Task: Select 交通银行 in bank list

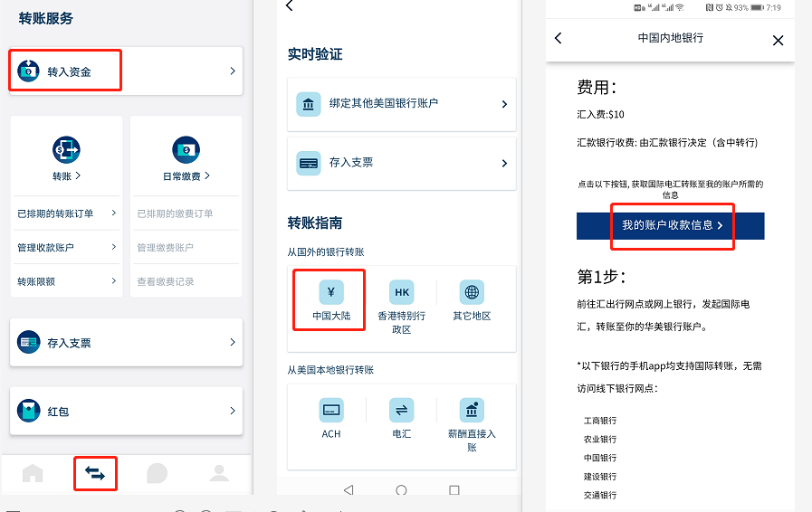Action: coord(599,495)
